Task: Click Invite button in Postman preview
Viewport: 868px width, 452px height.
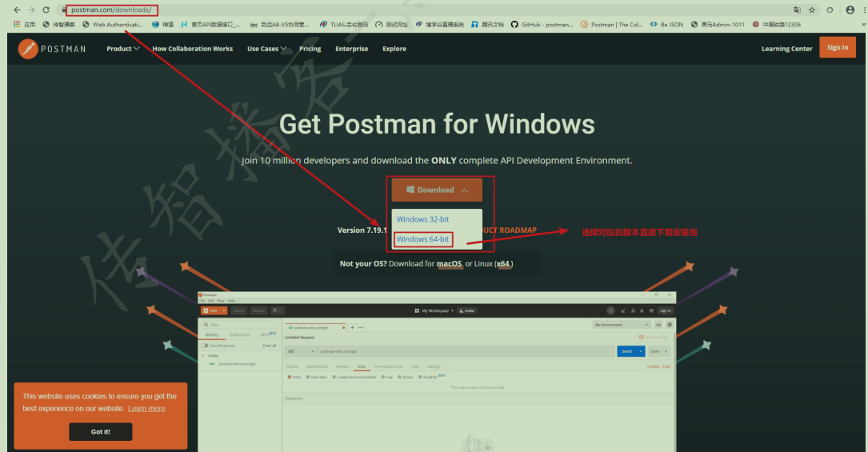Action: tap(466, 311)
